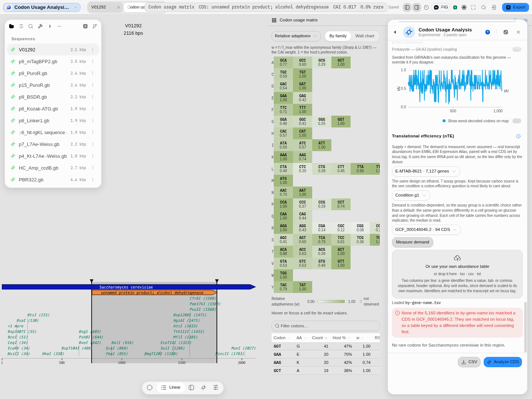This screenshot has height=399, width=532.
Task: Sort the sequences list with the sort icon
Action: (x=95, y=26)
